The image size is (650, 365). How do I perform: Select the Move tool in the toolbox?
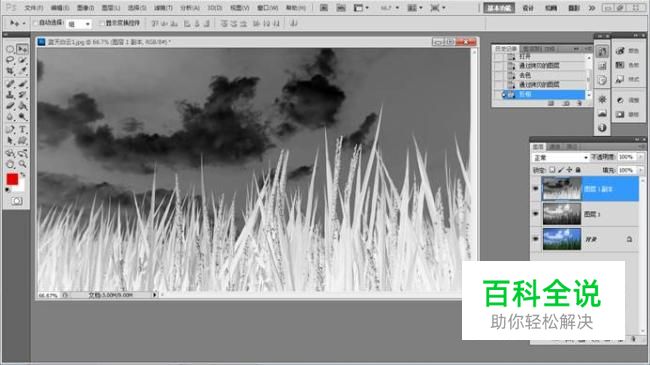(x=22, y=49)
